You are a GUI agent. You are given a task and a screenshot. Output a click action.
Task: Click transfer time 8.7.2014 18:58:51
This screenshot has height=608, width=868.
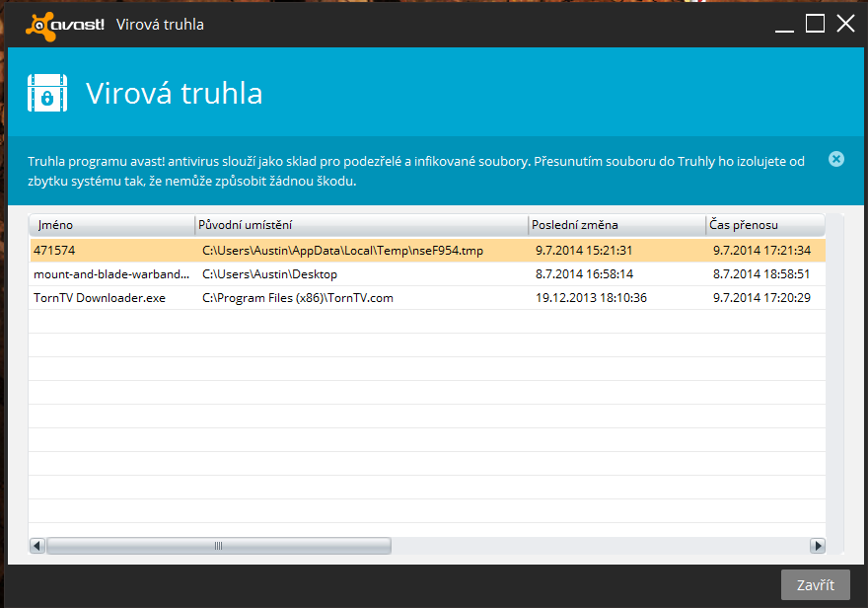point(761,274)
